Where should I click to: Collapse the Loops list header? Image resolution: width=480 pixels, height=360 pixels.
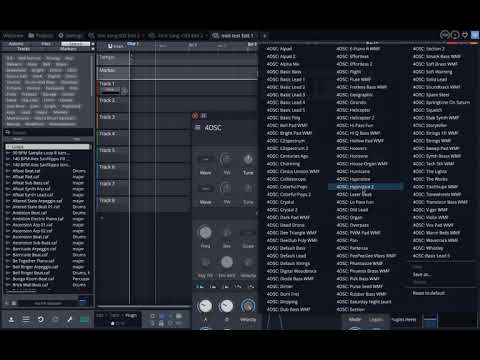pos(47,147)
